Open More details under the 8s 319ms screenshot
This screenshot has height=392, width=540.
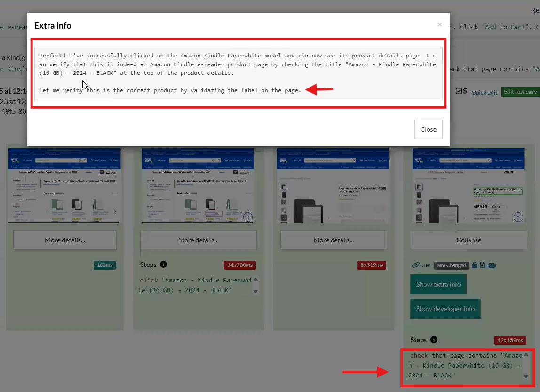pos(334,240)
